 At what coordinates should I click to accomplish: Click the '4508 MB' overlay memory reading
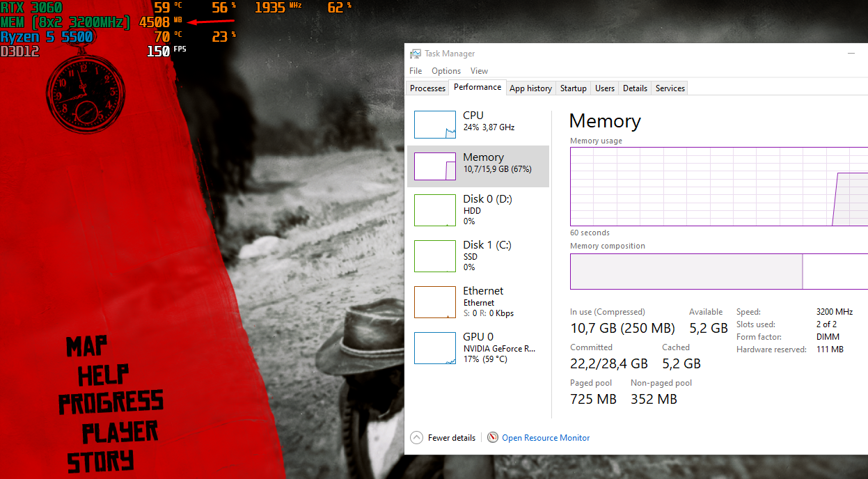pos(161,22)
